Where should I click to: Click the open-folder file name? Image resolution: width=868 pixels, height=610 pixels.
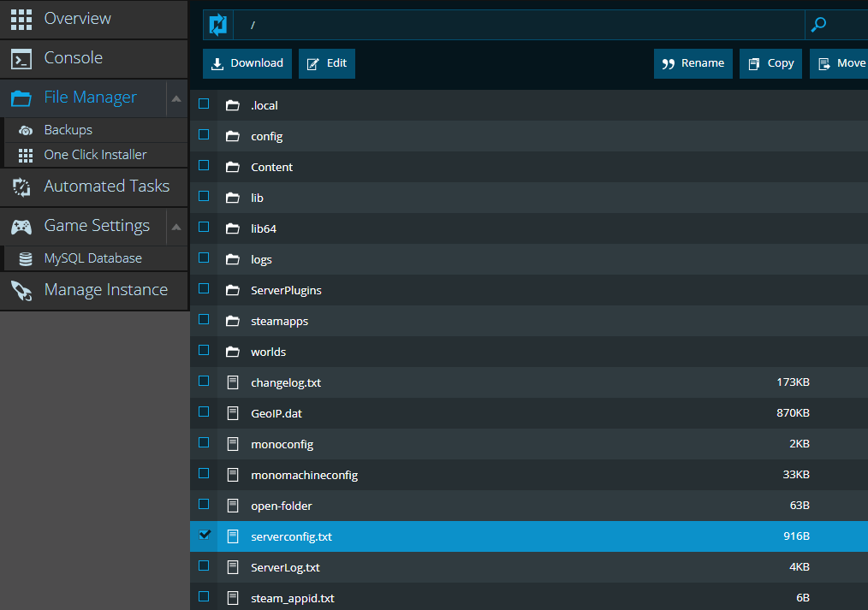(282, 506)
